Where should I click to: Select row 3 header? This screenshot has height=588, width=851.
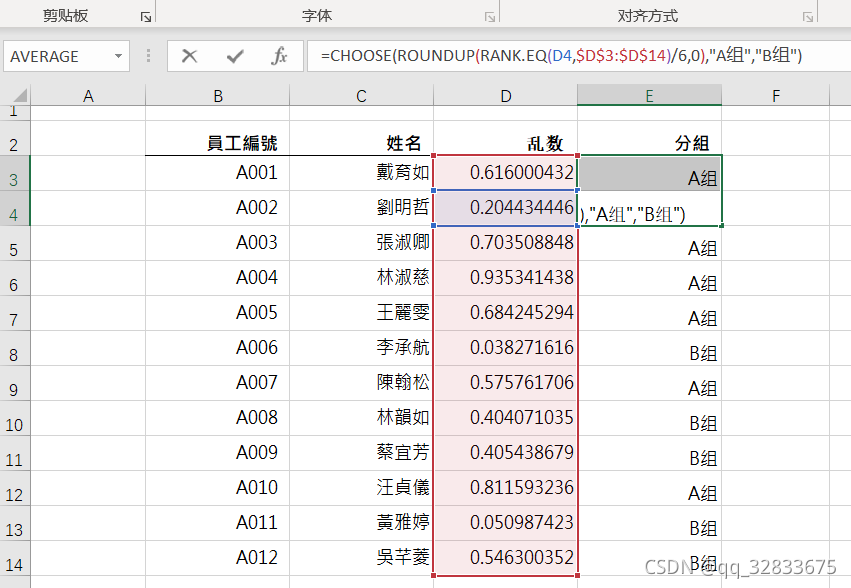[15, 173]
